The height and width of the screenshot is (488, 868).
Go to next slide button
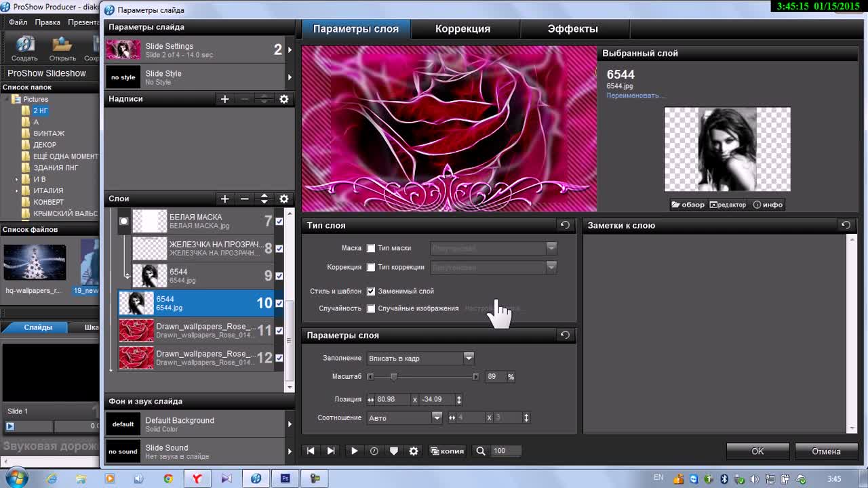pos(331,451)
